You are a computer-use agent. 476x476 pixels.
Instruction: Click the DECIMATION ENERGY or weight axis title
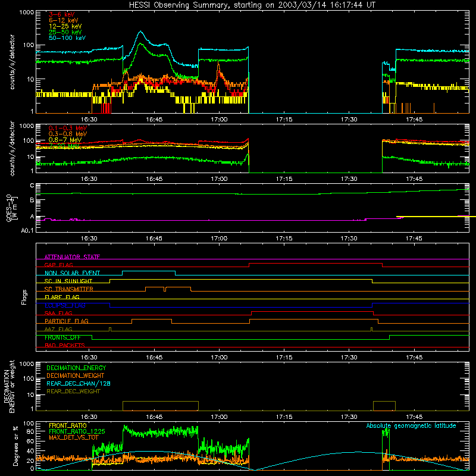tap(9, 386)
